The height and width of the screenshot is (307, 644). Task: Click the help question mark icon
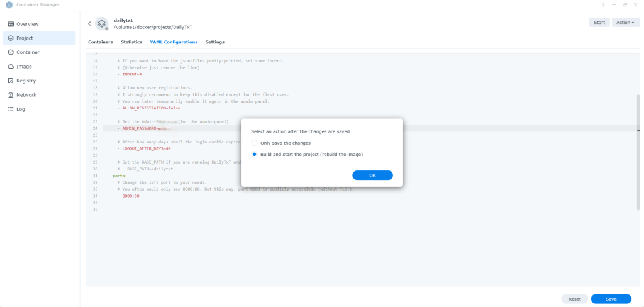click(603, 5)
